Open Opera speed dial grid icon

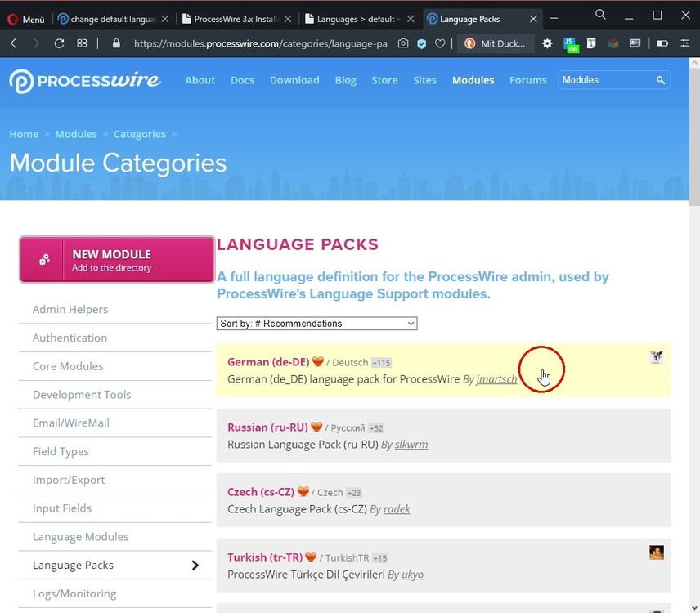tap(82, 43)
